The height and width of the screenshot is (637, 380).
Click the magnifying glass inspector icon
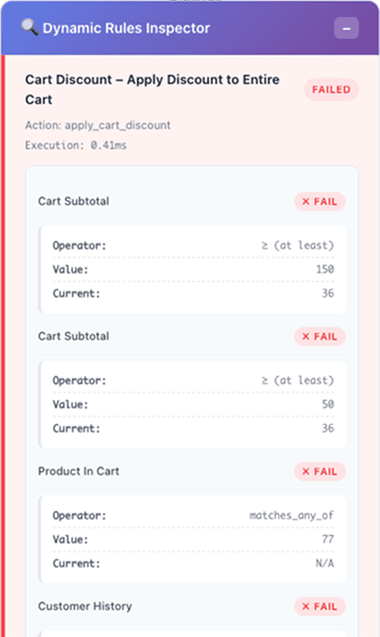click(x=29, y=28)
